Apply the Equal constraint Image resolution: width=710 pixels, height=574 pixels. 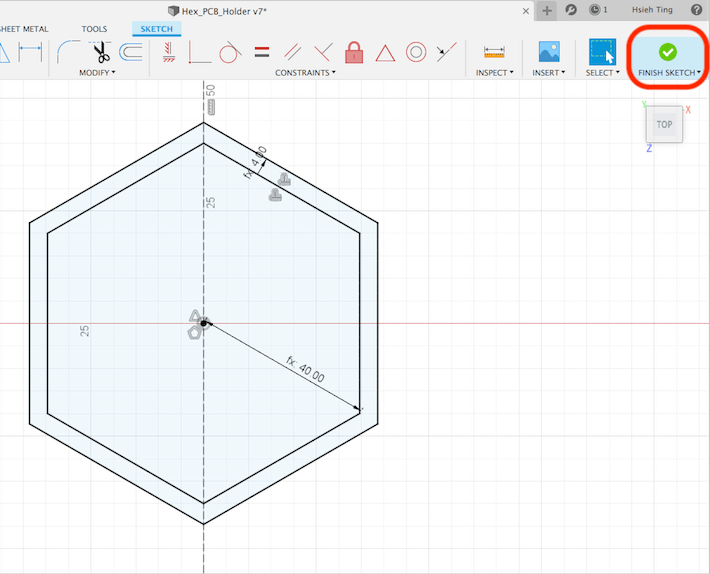[x=261, y=52]
